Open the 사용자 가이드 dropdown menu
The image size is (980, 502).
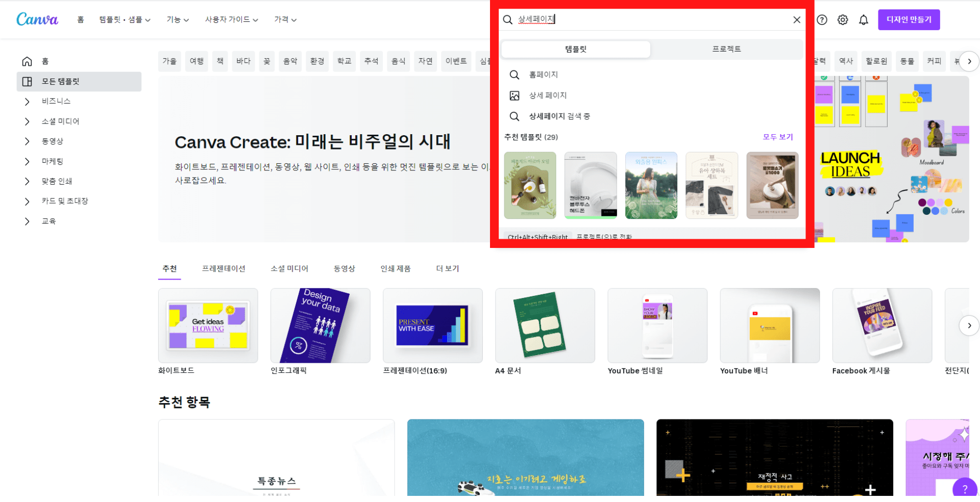[x=231, y=20]
